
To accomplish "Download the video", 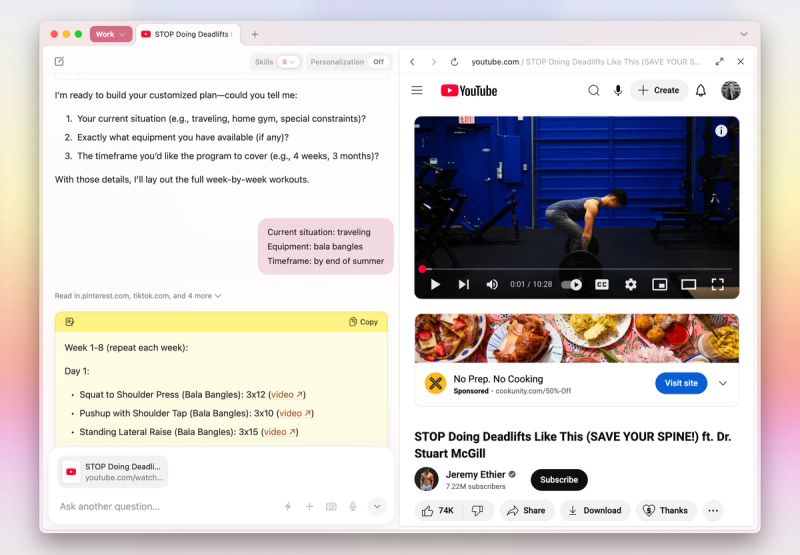I will point(595,511).
